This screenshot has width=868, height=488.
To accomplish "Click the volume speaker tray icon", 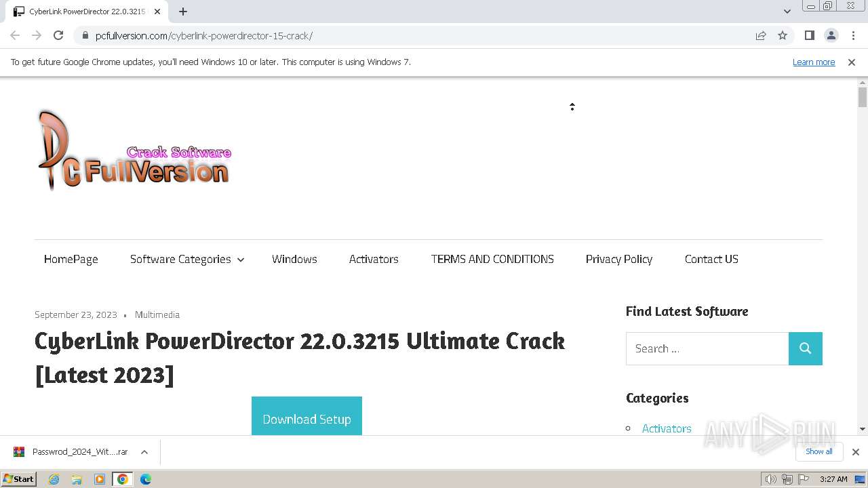I will (x=771, y=479).
